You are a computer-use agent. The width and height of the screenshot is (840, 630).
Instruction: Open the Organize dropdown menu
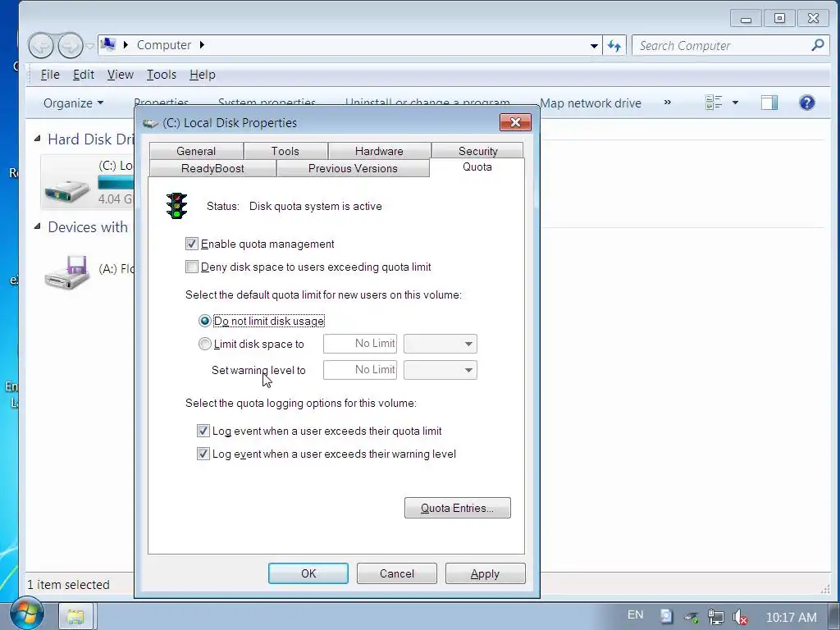tap(73, 103)
